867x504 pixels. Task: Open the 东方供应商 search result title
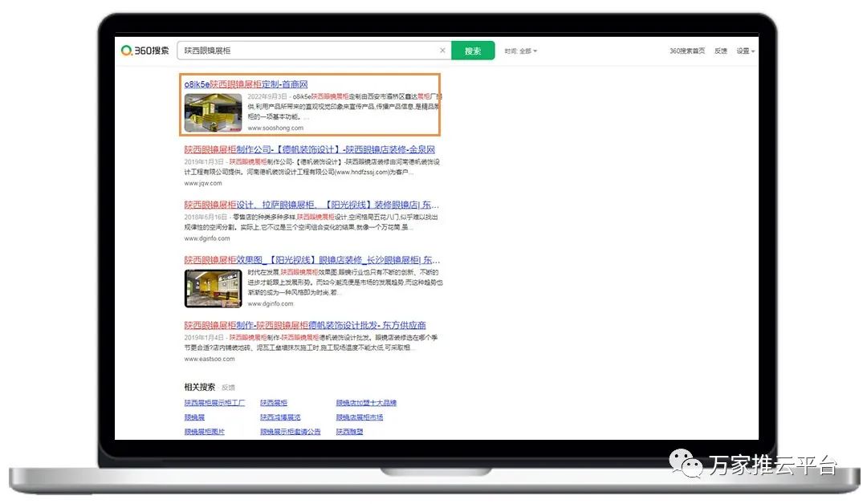click(305, 325)
